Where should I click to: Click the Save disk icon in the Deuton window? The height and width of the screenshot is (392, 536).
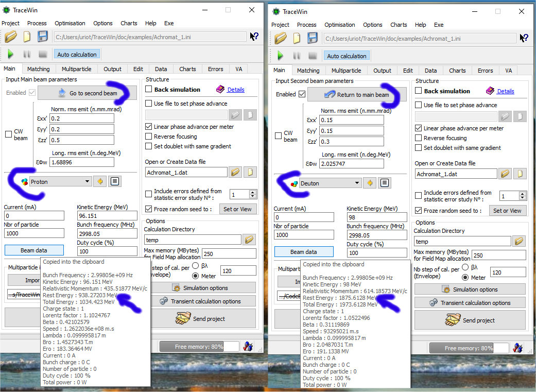coord(313,38)
